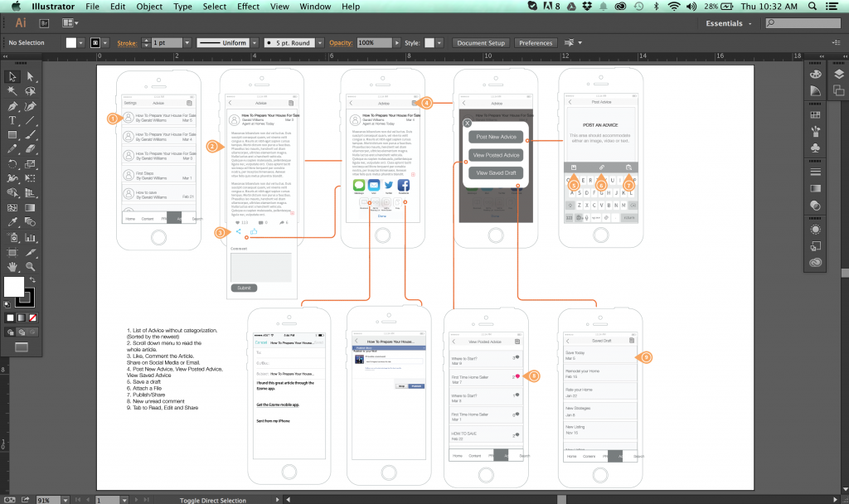This screenshot has height=504, width=849.
Task: Swap fill and stroke colors arrow
Action: coord(33,280)
